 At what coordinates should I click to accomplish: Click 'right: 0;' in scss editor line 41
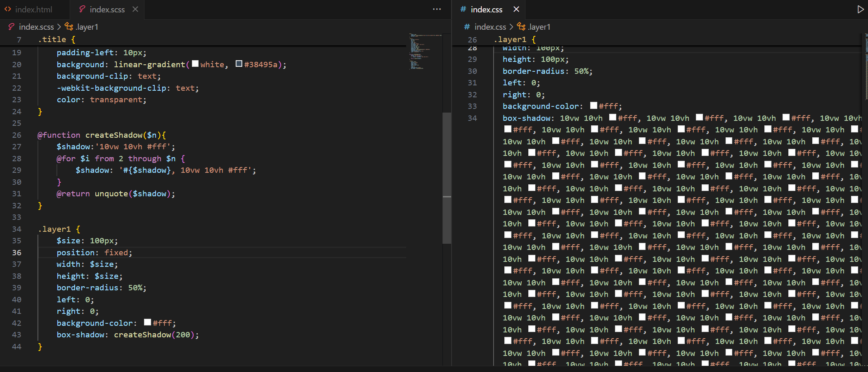coord(78,311)
